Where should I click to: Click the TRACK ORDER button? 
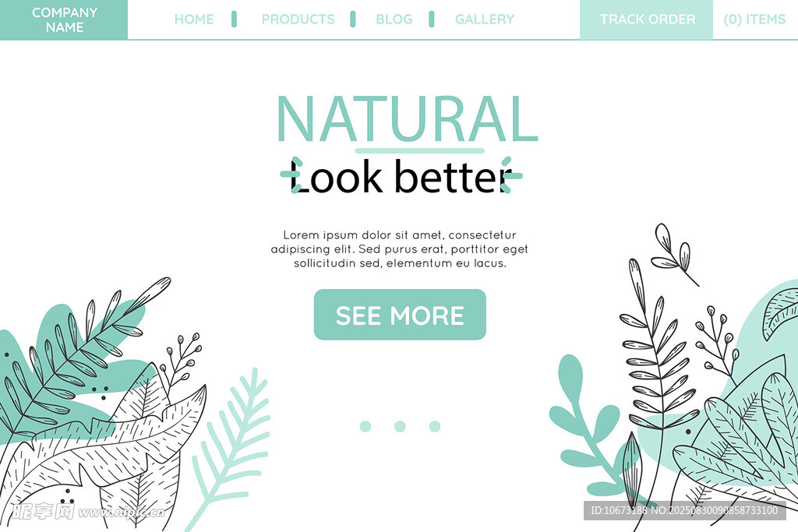[x=647, y=19]
